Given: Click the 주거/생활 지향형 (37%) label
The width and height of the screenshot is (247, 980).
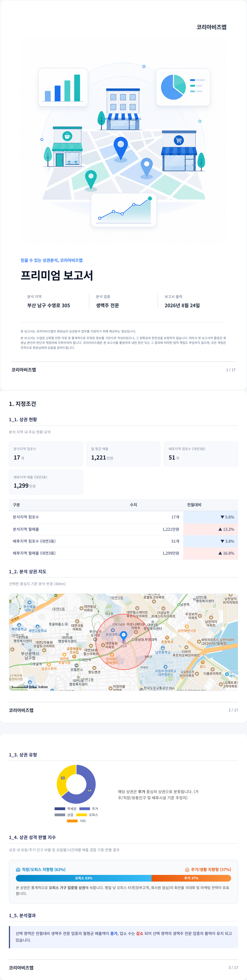Looking at the screenshot, I should (211, 870).
